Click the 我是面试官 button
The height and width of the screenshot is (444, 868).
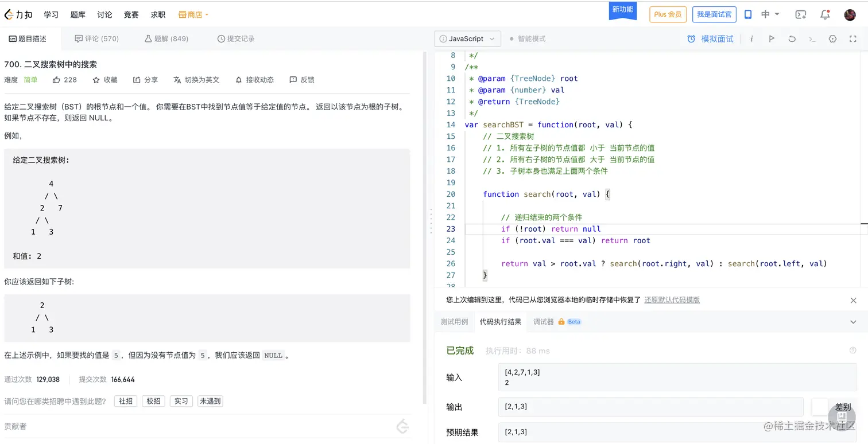714,14
